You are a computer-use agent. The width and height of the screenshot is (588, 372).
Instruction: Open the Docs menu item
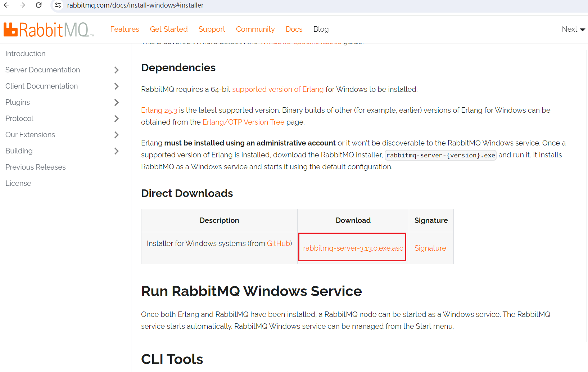[294, 29]
